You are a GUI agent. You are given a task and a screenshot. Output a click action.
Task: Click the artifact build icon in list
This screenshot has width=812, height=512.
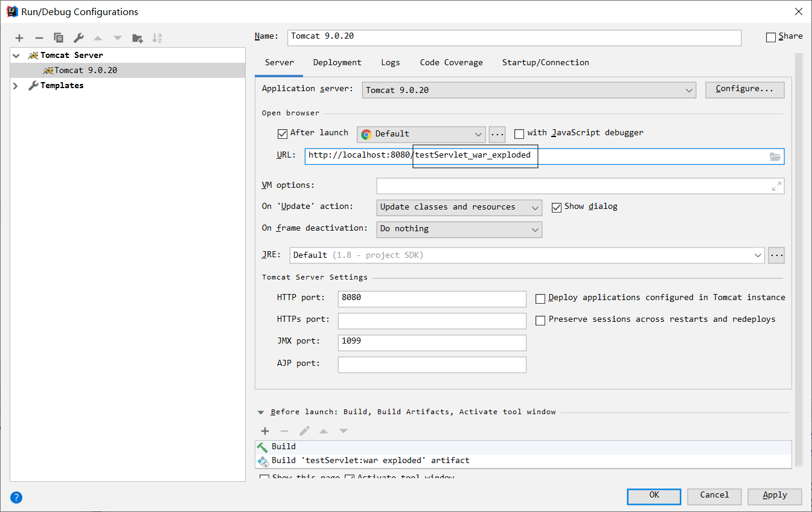(263, 461)
